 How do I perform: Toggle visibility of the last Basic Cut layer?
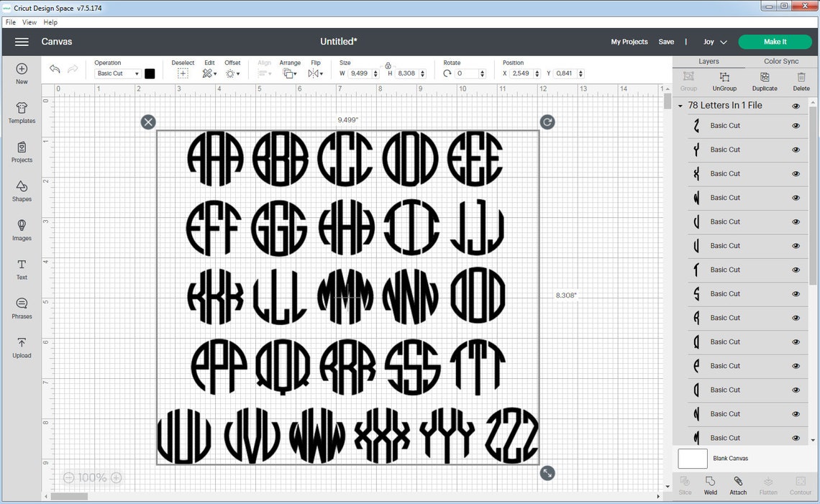click(796, 438)
